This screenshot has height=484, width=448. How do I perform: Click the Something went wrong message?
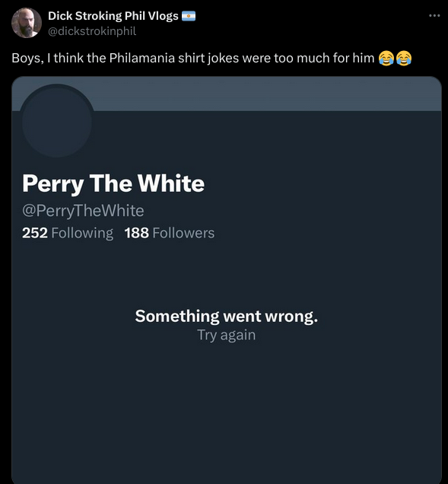(227, 316)
